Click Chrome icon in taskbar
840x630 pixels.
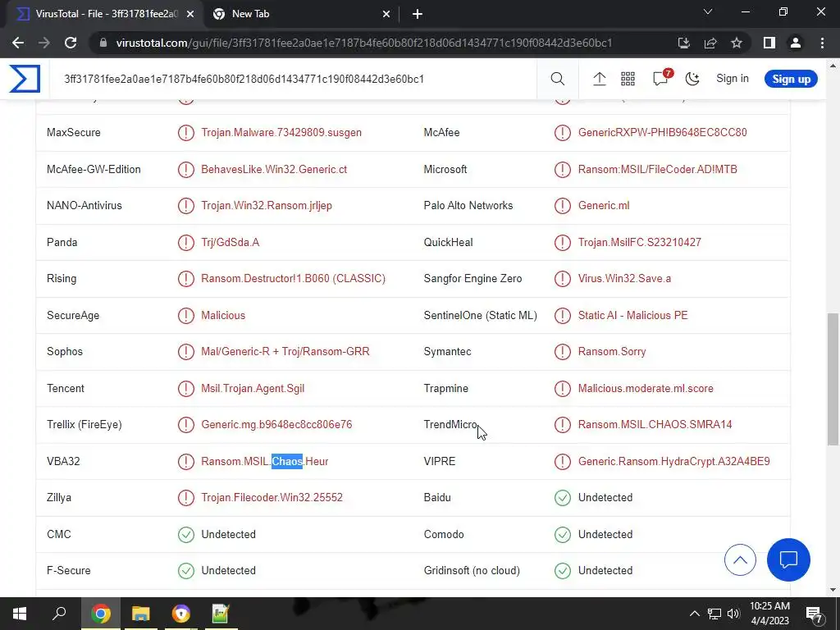100,614
